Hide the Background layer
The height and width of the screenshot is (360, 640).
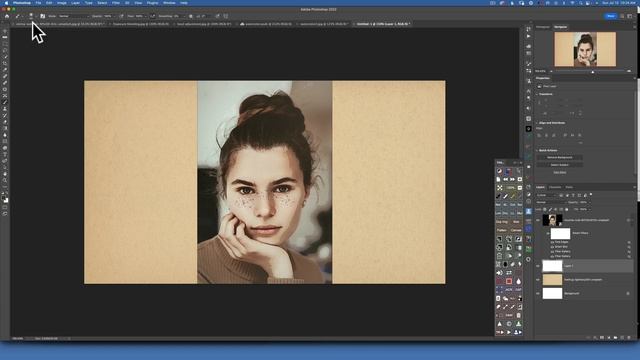tap(538, 293)
